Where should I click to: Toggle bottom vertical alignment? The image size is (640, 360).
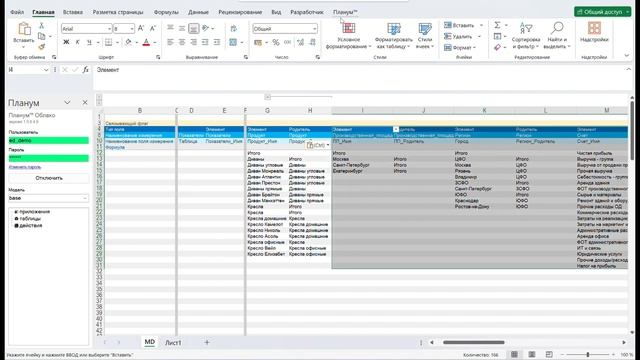click(193, 28)
